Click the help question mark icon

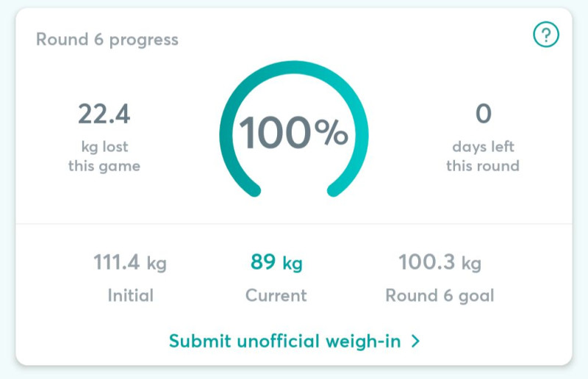[546, 34]
